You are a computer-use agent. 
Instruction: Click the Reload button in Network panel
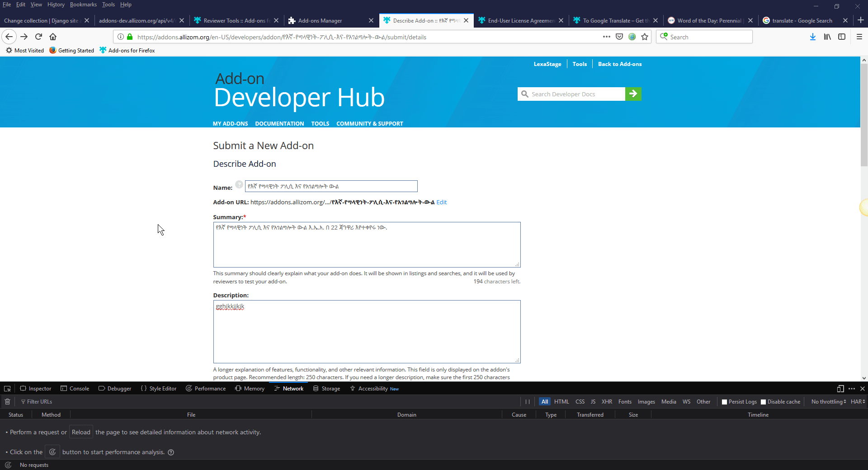click(81, 432)
